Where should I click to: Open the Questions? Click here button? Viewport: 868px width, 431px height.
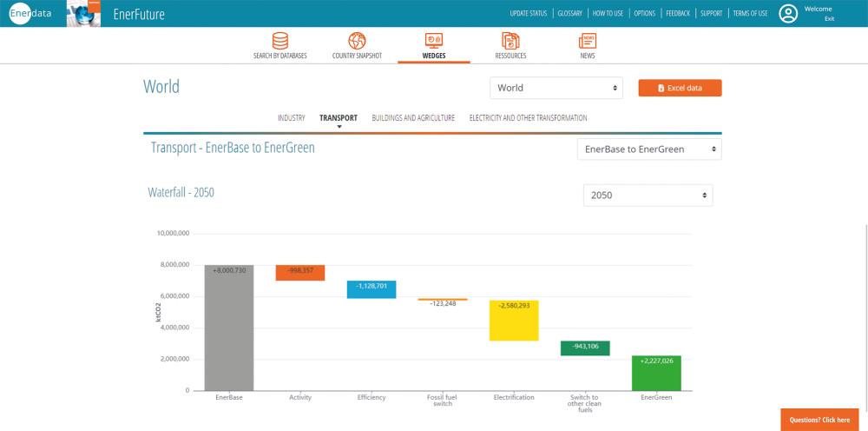click(820, 420)
